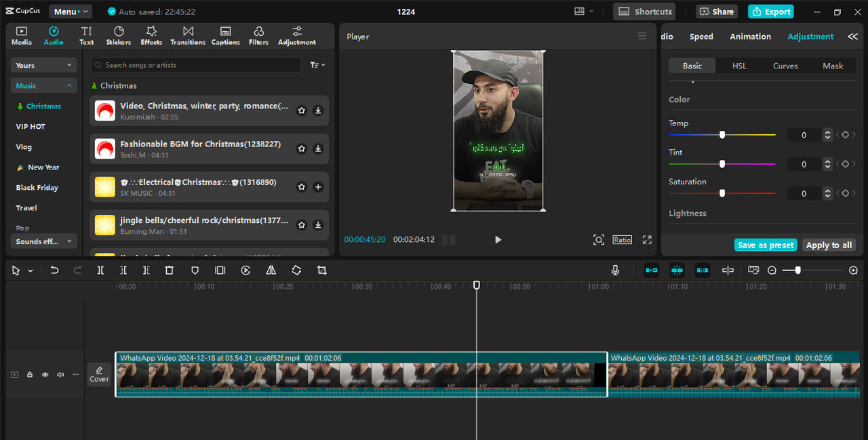Switch to the Mask adjustment tab

833,66
